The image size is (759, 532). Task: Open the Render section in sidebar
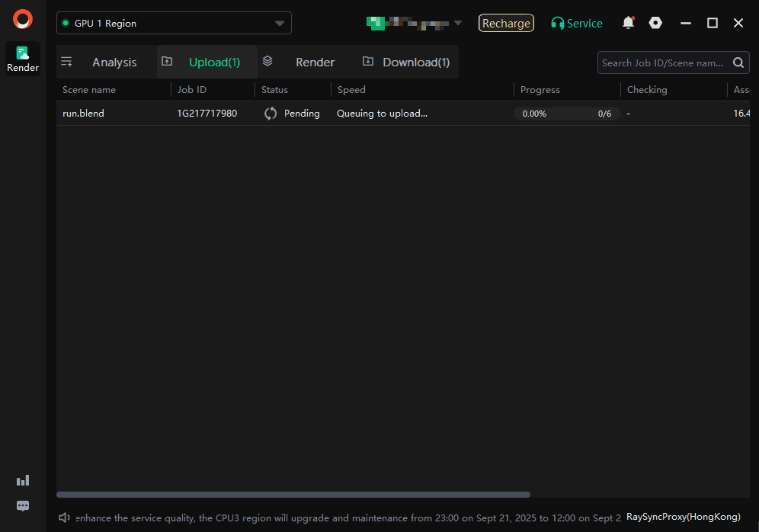click(x=23, y=59)
